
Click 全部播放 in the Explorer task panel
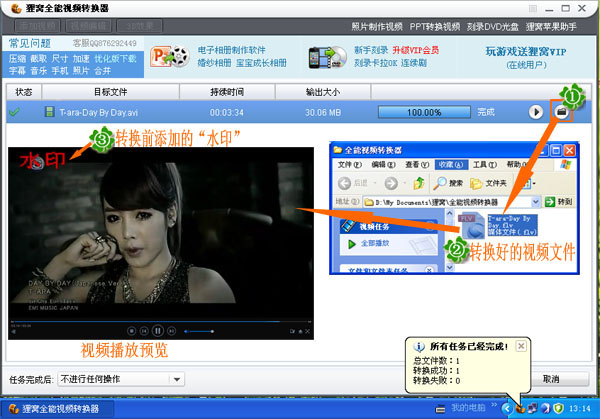click(x=375, y=243)
